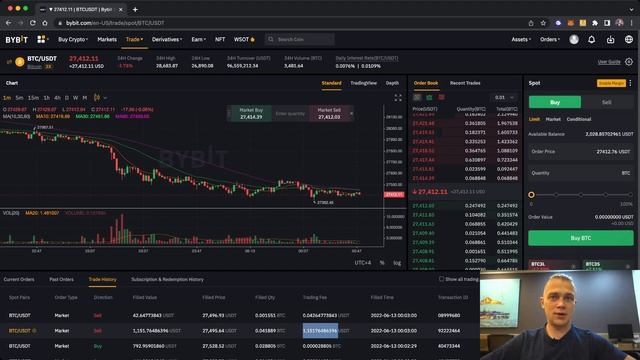Click the Quantity BTC input field
Viewport: 640px width, 360px height.
pyautogui.click(x=581, y=173)
